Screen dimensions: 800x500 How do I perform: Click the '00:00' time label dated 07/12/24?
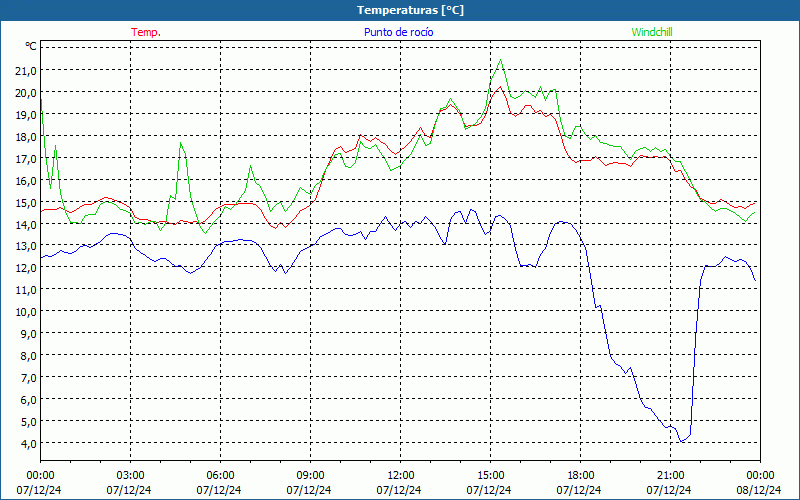[40, 476]
